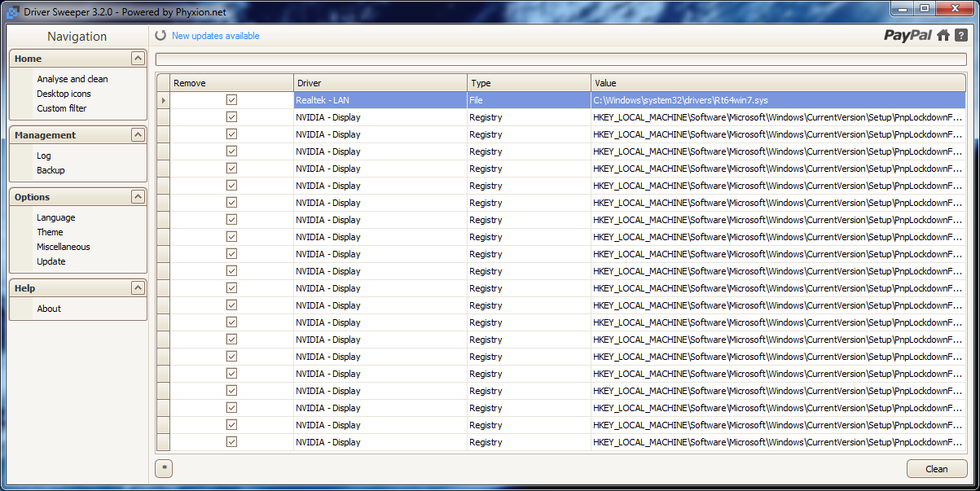Screen dimensions: 980x491
Task: Click the empty progress bar
Action: (x=561, y=59)
